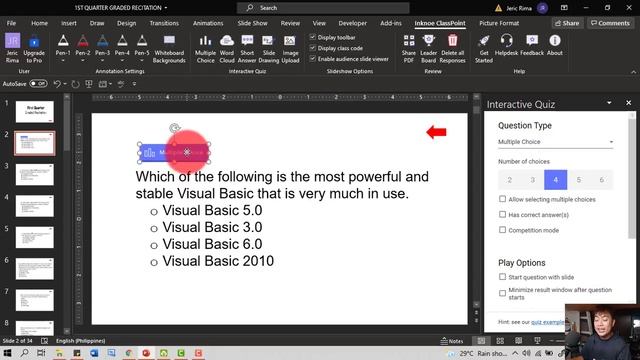Viewport: 640px width, 360px height.
Task: Open the Undo history dropdown arrow
Action: [x=65, y=84]
